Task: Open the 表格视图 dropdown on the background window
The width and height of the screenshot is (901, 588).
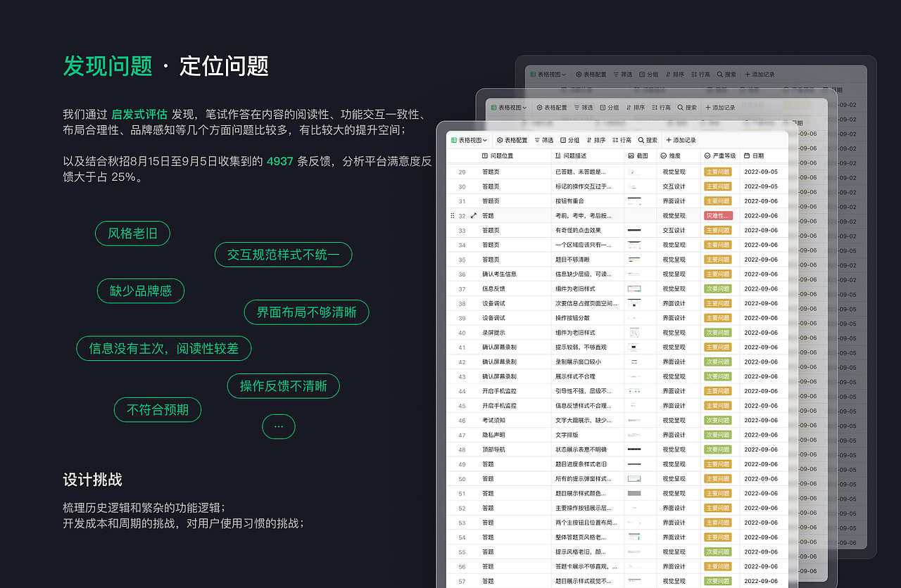Action: (508, 107)
